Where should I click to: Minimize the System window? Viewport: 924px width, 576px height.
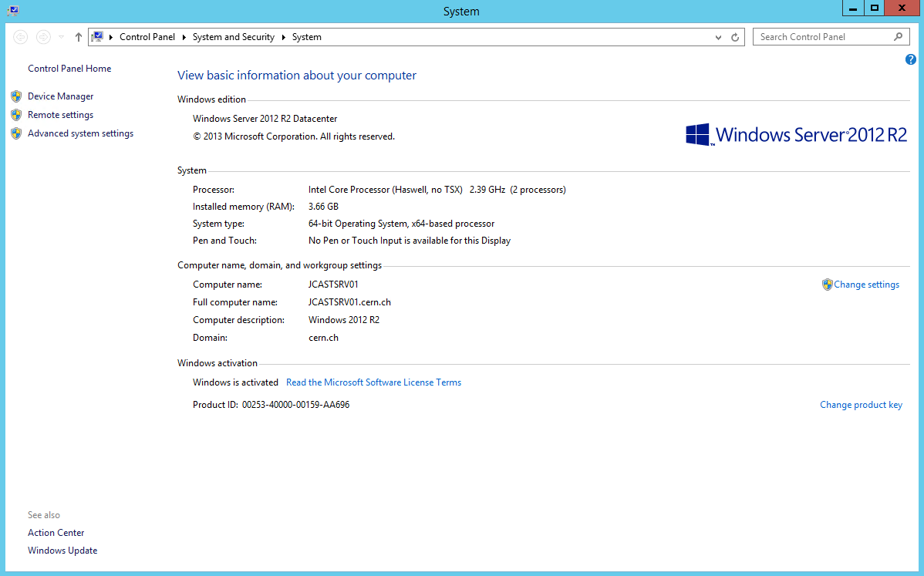(x=853, y=8)
